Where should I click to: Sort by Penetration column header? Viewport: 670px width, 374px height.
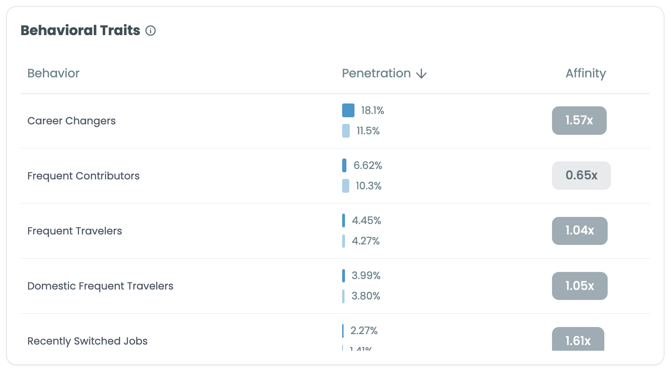pyautogui.click(x=376, y=74)
